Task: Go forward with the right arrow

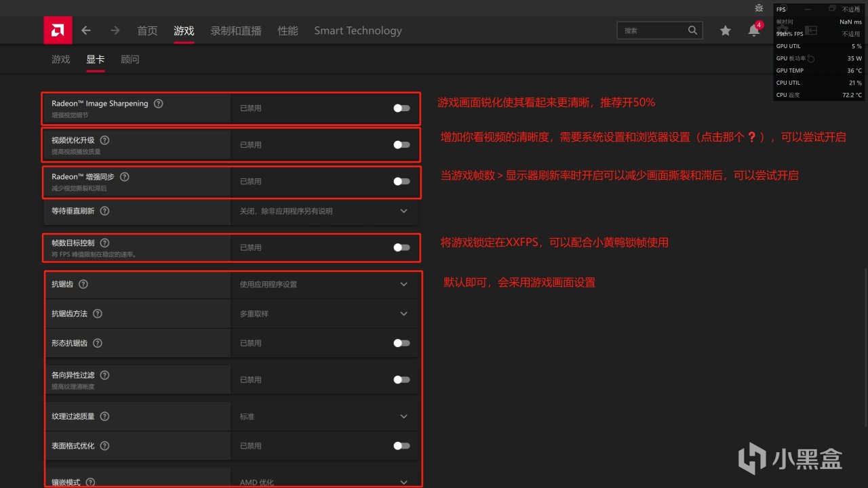Action: point(115,30)
